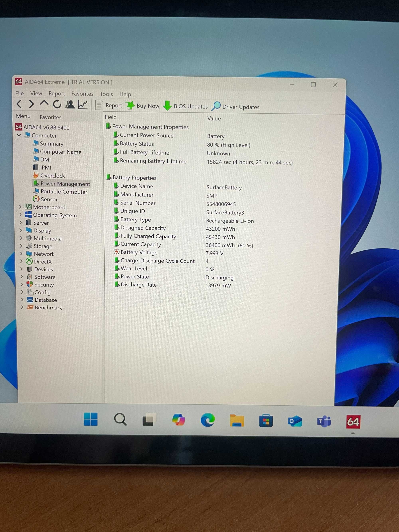Launch Copilot from taskbar

(x=179, y=420)
